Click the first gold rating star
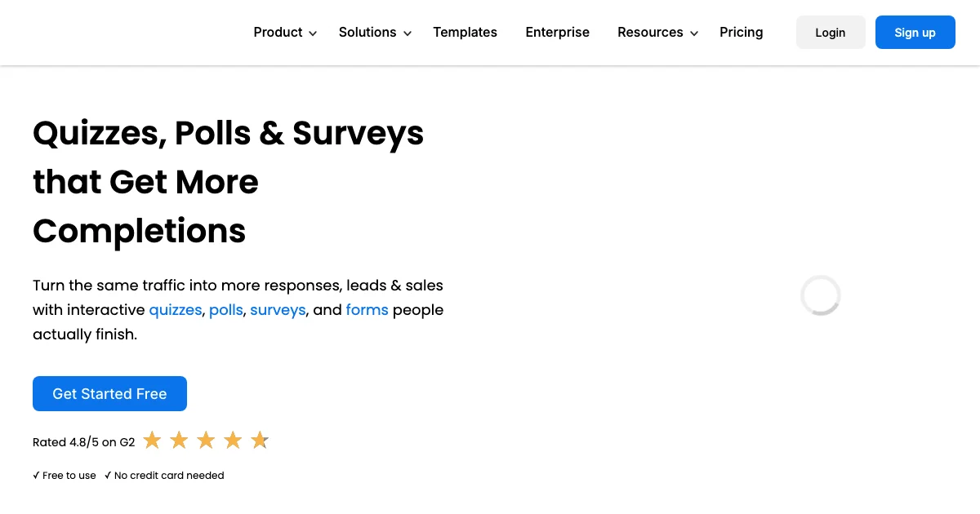 152,441
